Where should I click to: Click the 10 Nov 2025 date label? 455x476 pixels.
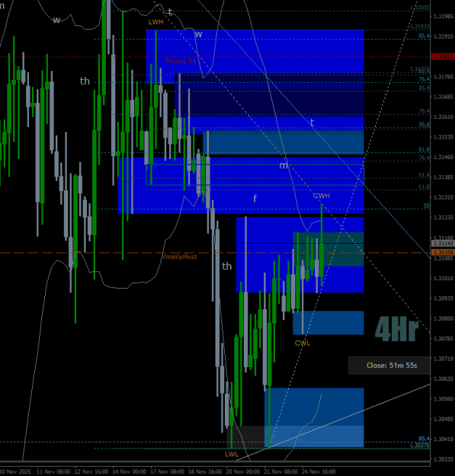15,471
